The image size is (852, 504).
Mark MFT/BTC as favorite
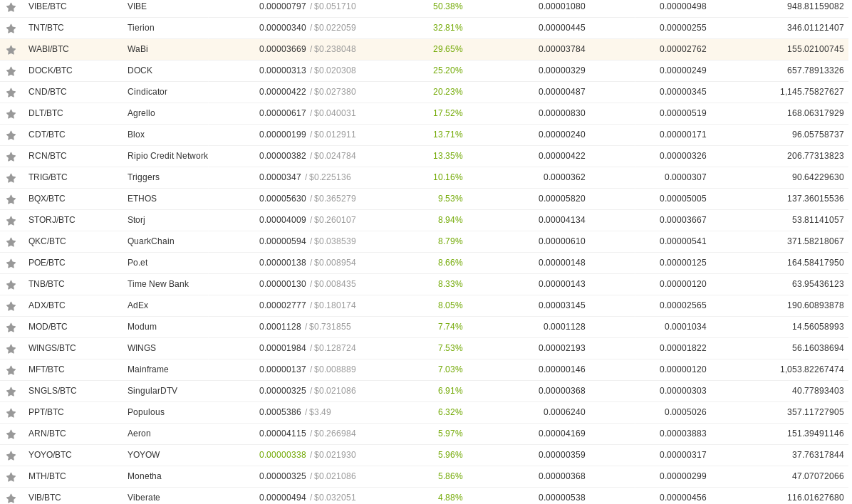[x=11, y=370]
